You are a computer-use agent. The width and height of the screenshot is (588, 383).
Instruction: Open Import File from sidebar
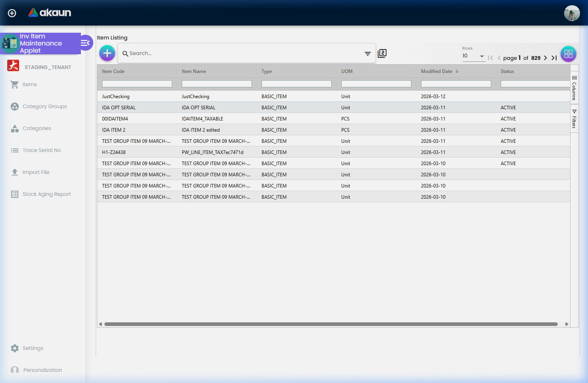coord(36,172)
